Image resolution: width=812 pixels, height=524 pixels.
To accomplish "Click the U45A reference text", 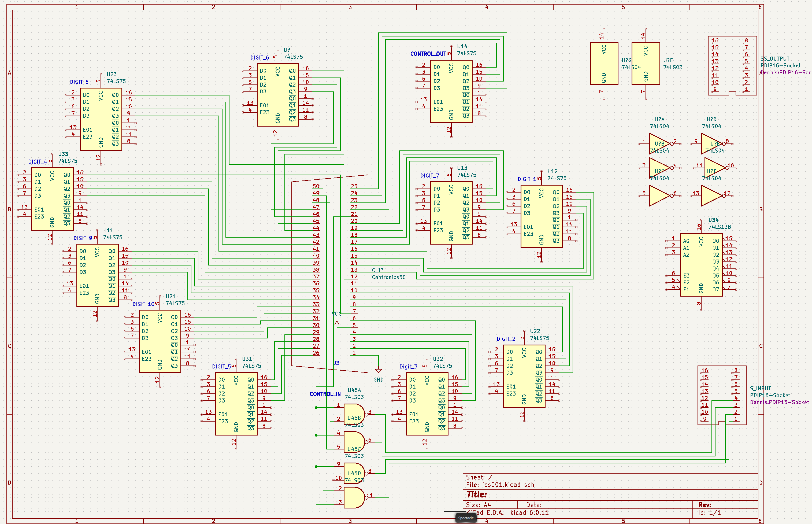I will [354, 390].
